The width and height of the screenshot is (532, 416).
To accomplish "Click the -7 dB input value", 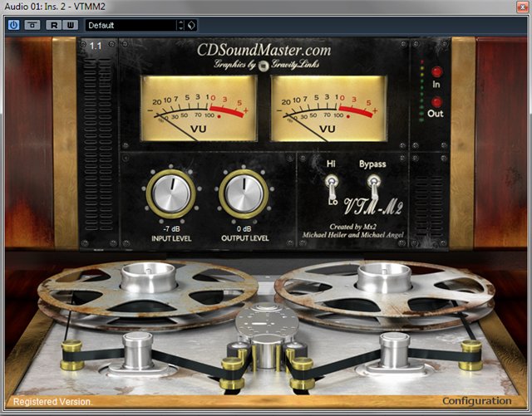I will (171, 229).
